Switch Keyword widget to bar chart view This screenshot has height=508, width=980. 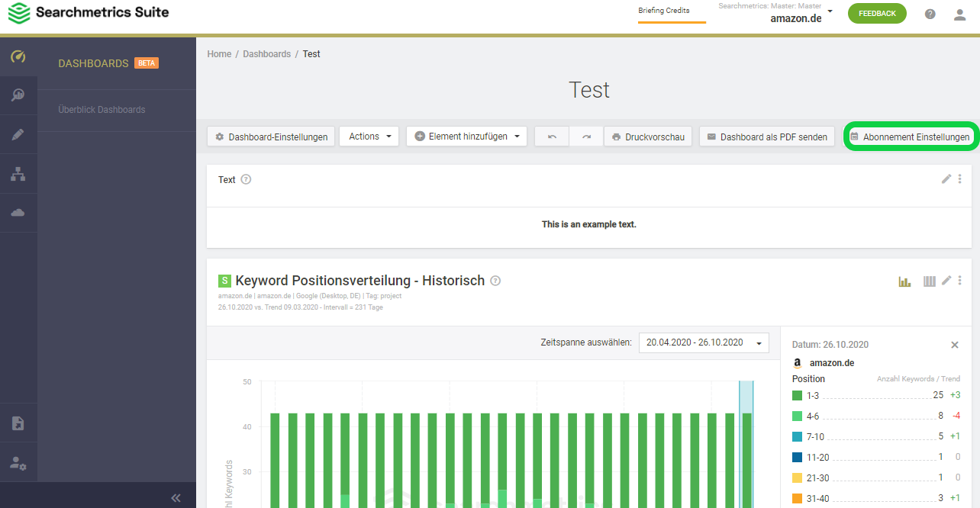click(904, 281)
